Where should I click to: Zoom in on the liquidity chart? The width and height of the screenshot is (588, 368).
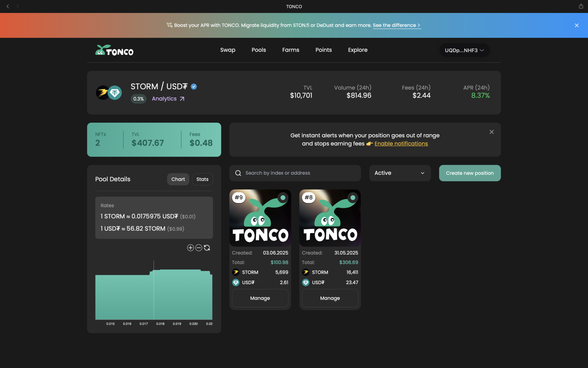point(190,248)
